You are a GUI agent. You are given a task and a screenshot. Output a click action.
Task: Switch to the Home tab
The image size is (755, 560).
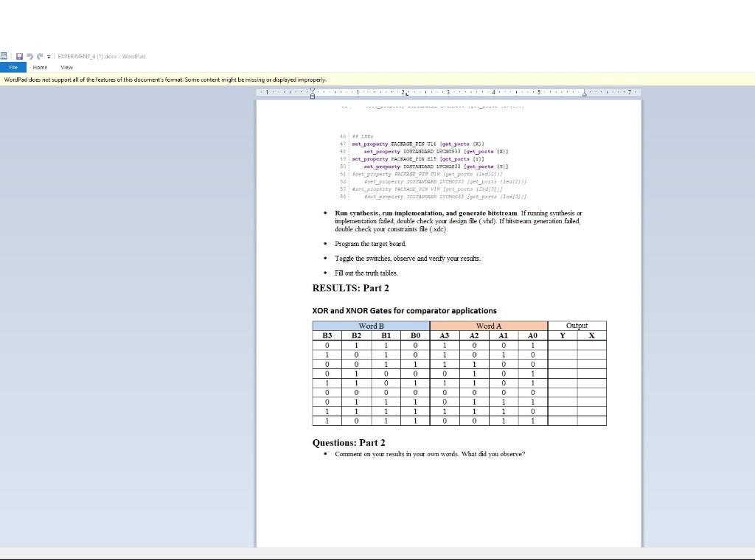point(40,67)
